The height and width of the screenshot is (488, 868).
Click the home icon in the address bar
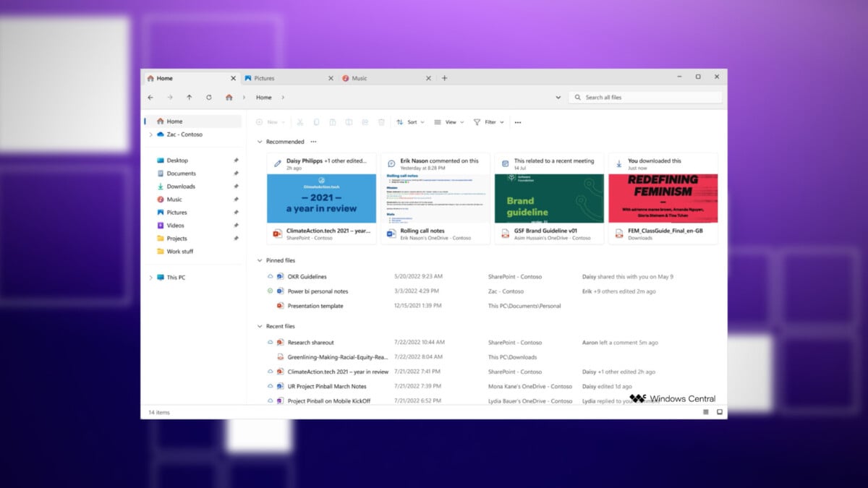(229, 98)
